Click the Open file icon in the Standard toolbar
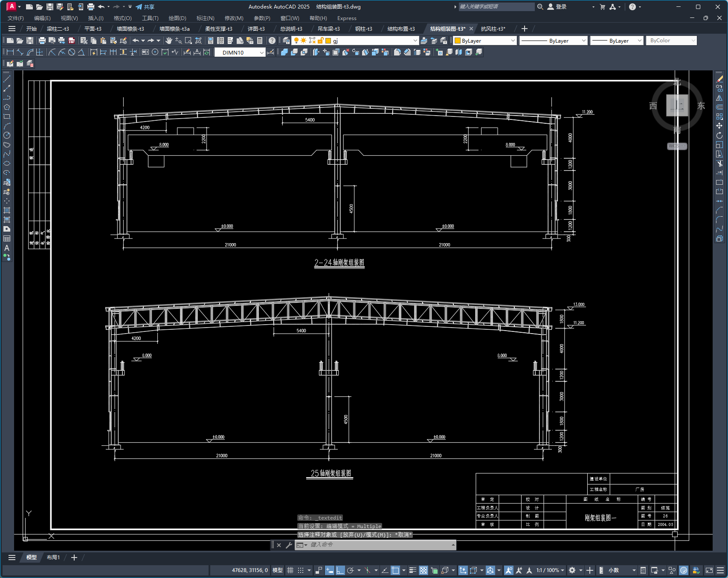Screen dimensions: 728x578 click(x=20, y=41)
